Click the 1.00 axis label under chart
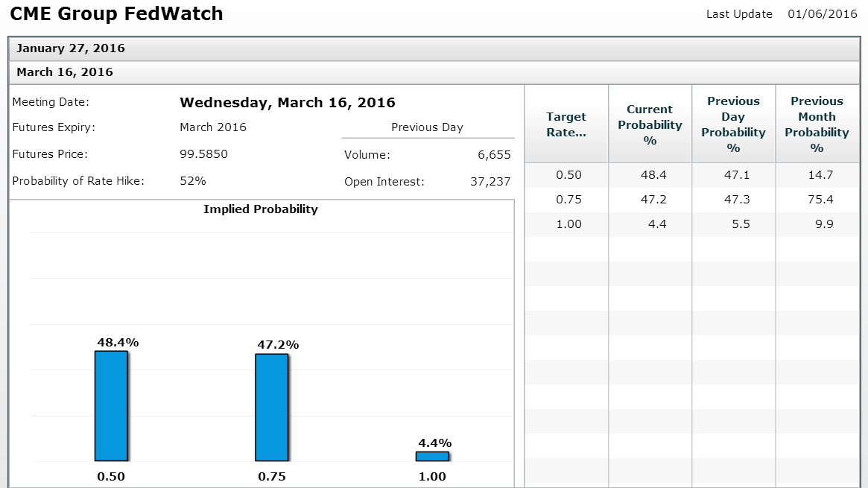This screenshot has height=488, width=868. pos(432,476)
